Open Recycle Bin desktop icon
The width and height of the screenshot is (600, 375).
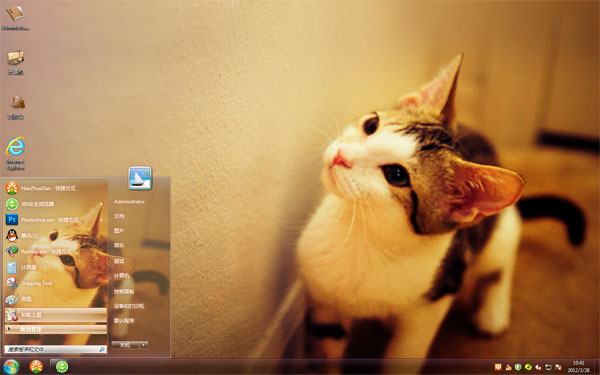tap(16, 108)
